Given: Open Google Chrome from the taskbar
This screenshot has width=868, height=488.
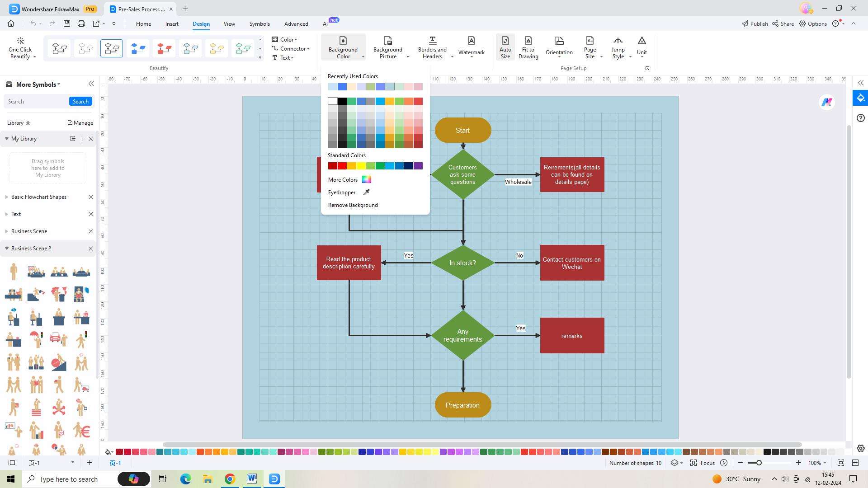Looking at the screenshot, I should (230, 479).
